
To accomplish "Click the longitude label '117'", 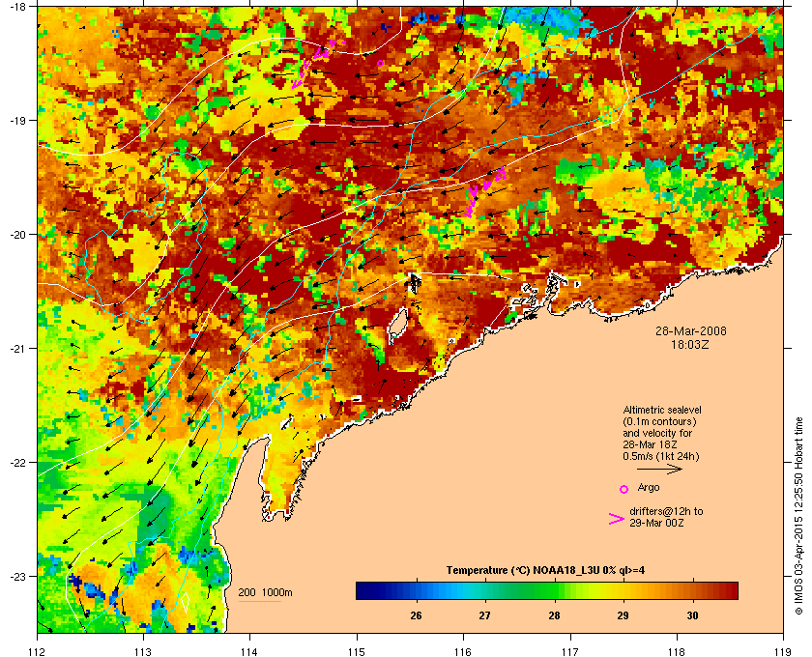I will tap(570, 651).
